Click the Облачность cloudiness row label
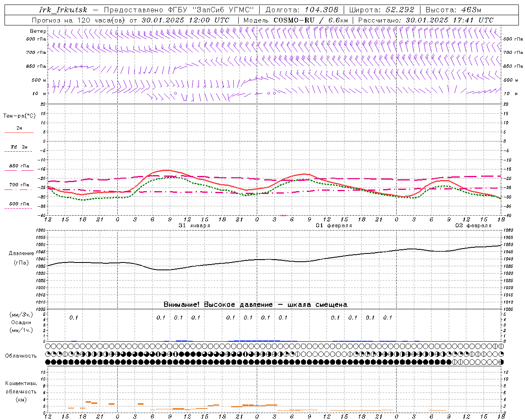Screen dimensions: 525x420 pos(21,356)
